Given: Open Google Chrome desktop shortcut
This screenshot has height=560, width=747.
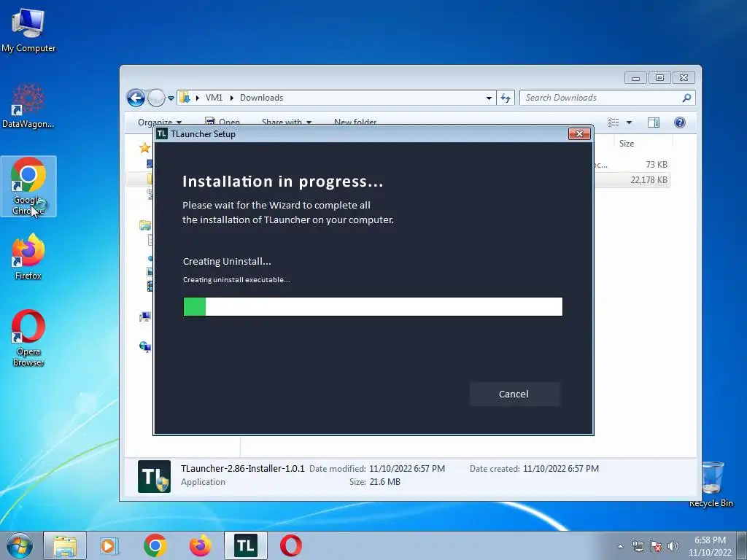Looking at the screenshot, I should click(28, 186).
